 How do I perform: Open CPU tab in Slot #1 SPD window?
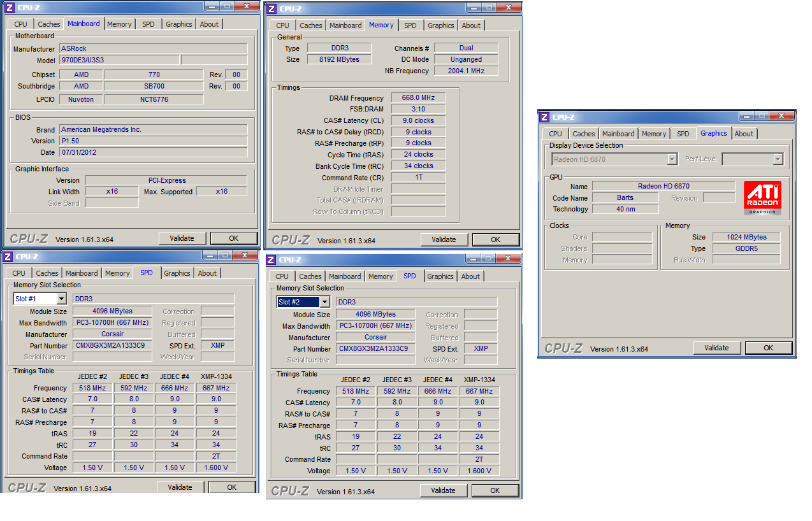coord(19,273)
